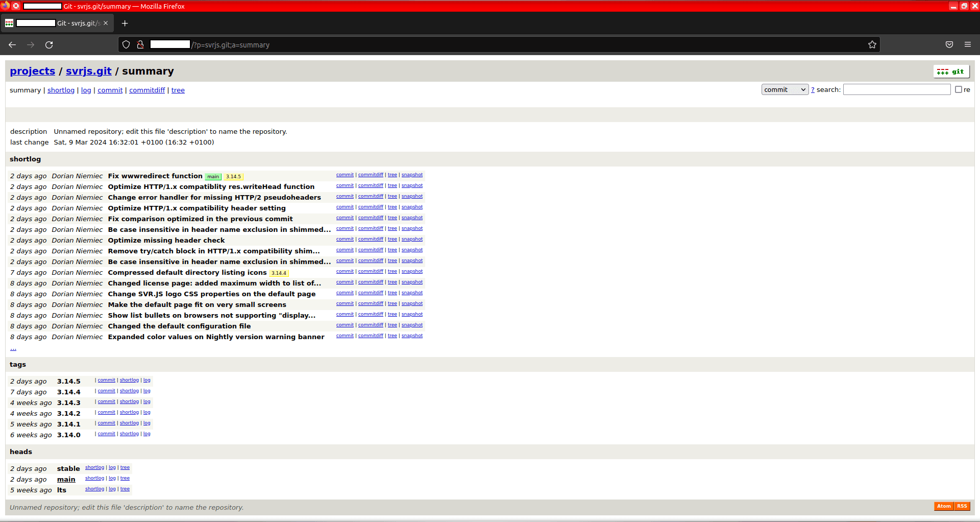Go to log in navigation bar

(x=86, y=90)
